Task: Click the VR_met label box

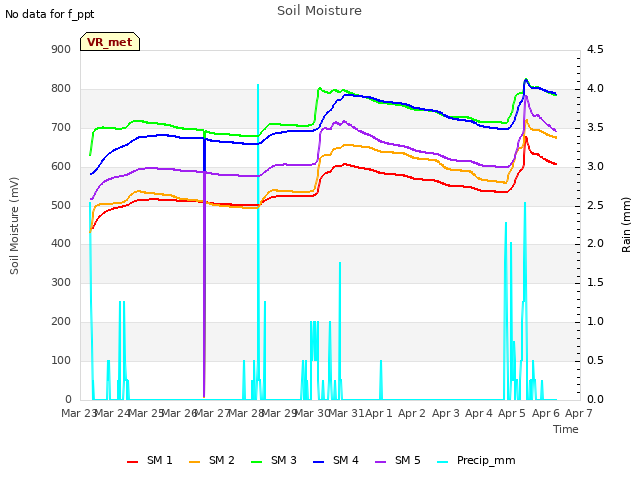Action: coord(110,42)
